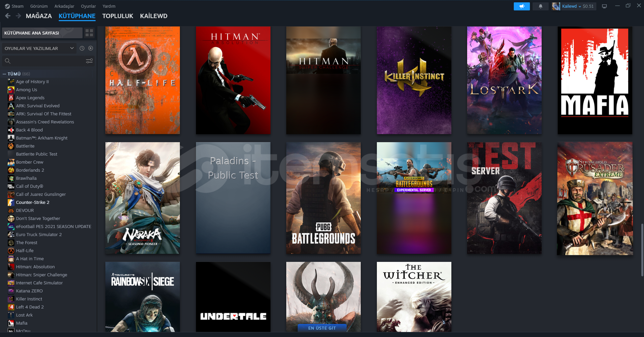Click Borderlands 2 sidebar icon

coord(11,170)
